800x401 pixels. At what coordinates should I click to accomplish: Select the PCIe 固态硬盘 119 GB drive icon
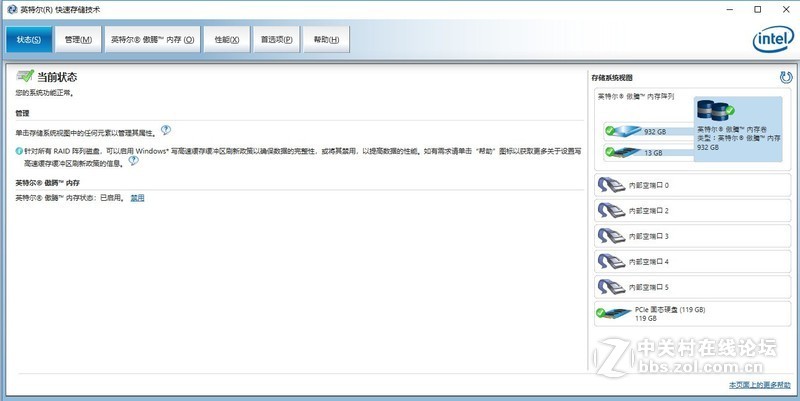click(x=614, y=313)
